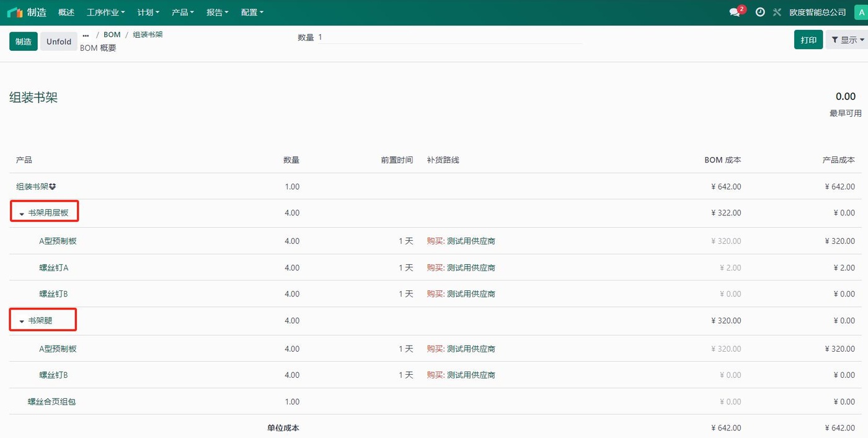Screen dimensions: 868x438
Task: Open the 报告 menu
Action: pyautogui.click(x=217, y=12)
